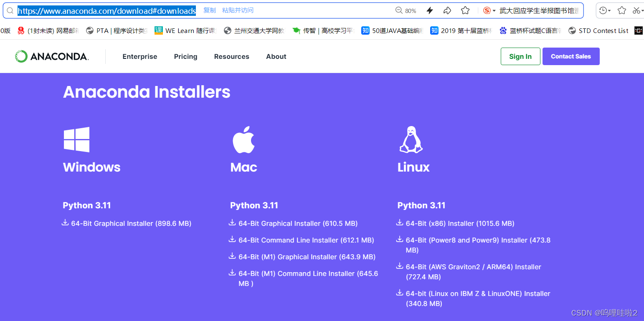Download 64-Bit (M1) Command Line Installer
Screen dimensions: 644x321
[x=308, y=278]
